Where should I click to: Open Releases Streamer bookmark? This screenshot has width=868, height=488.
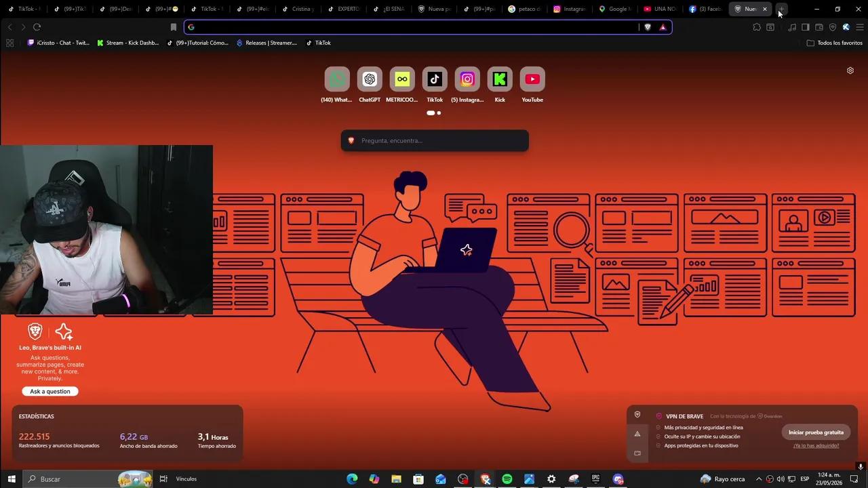click(267, 43)
